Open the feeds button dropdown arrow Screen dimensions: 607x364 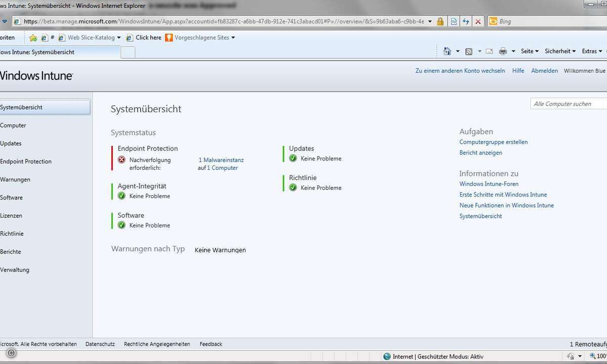point(479,51)
